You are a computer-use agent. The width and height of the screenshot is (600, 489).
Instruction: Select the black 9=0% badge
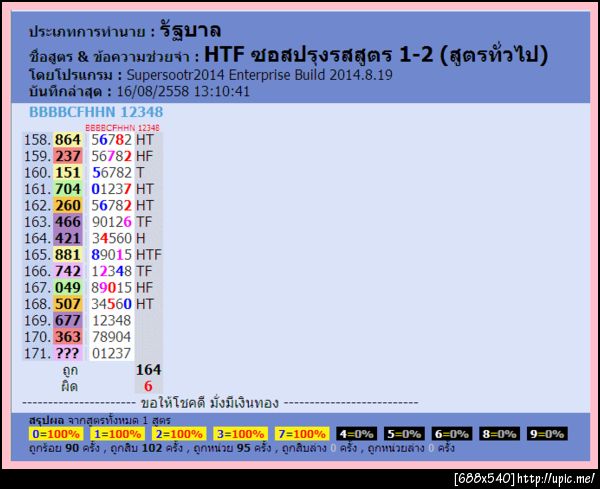tap(547, 434)
